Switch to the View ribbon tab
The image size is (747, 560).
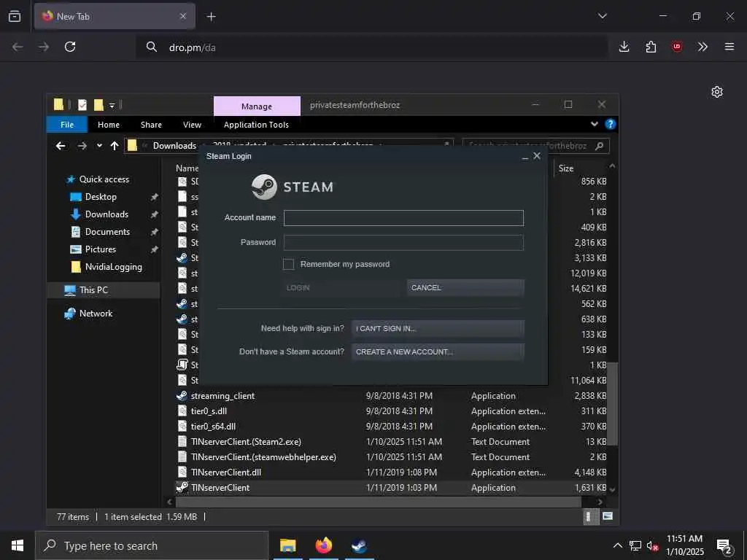(192, 125)
